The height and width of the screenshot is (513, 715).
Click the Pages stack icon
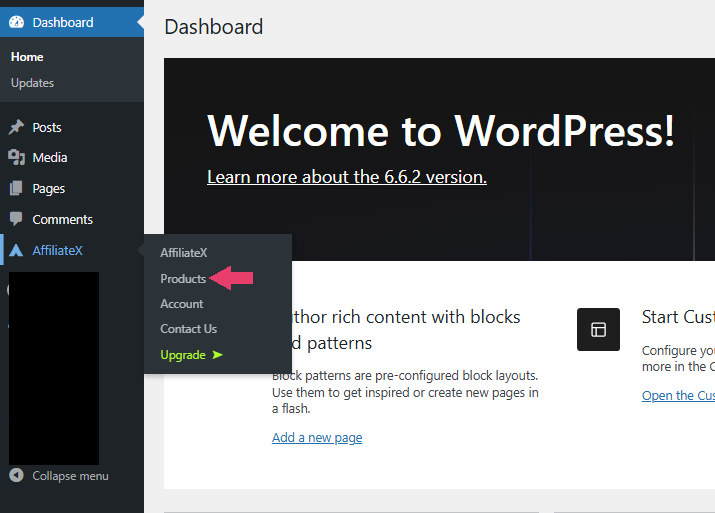tap(16, 188)
